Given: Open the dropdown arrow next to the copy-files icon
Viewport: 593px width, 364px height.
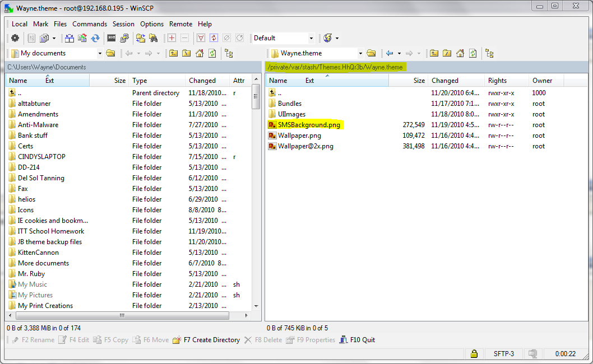Looking at the screenshot, I should click(54, 38).
